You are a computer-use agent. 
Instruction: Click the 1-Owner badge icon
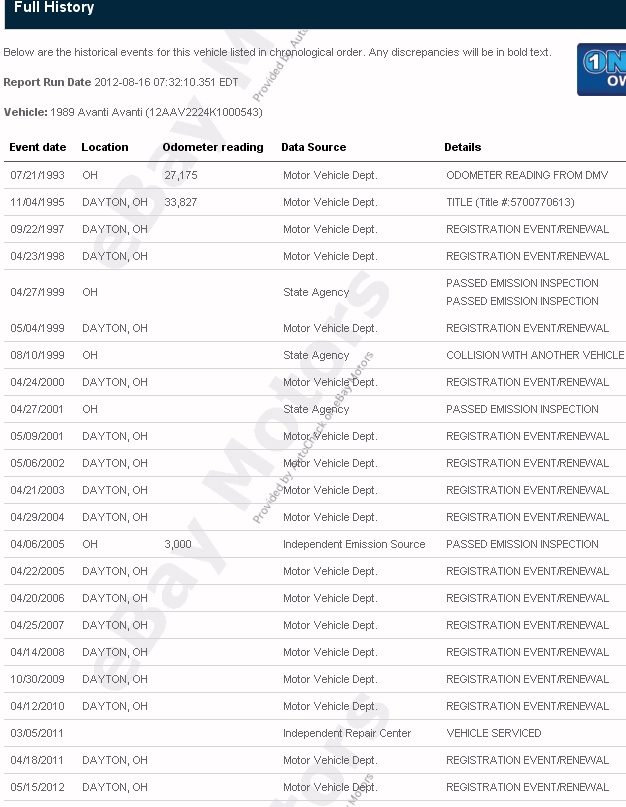pos(602,70)
